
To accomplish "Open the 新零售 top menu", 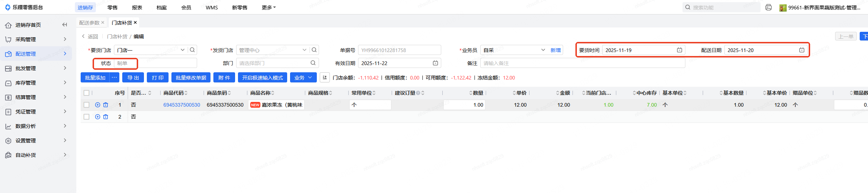I will pos(240,7).
